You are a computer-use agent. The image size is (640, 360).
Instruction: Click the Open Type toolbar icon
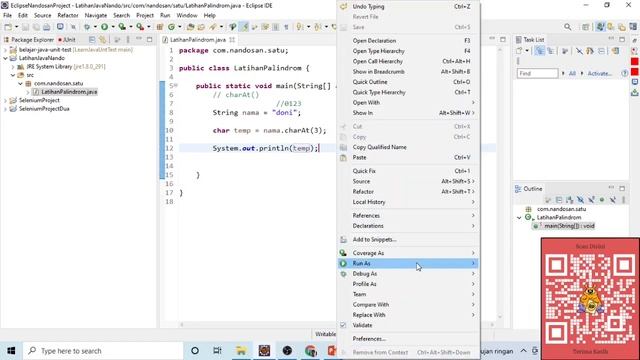tap(191, 27)
